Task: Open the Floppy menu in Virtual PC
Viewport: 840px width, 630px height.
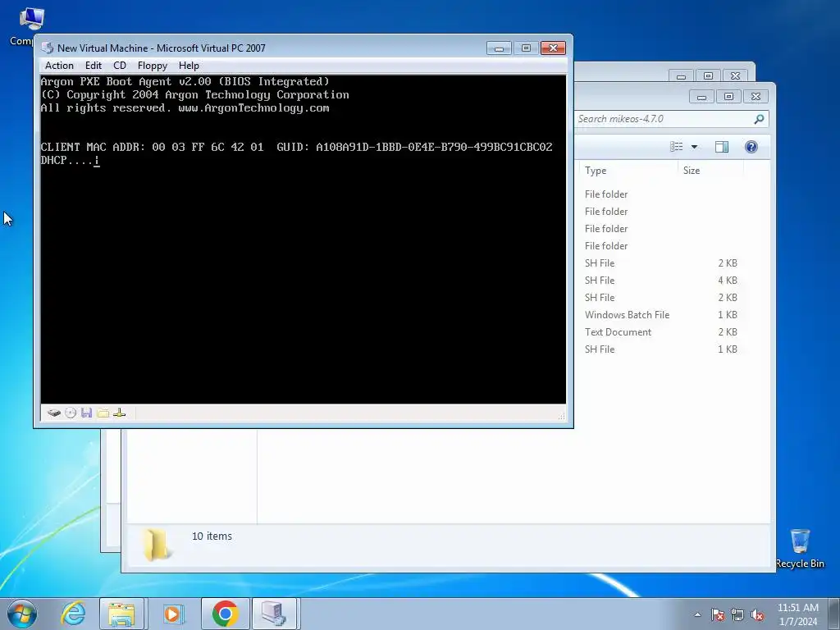Action: pos(152,66)
